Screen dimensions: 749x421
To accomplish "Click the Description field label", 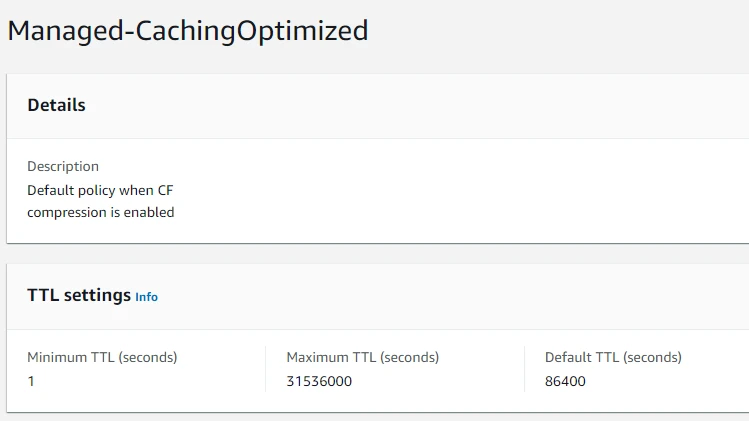I will tap(63, 166).
